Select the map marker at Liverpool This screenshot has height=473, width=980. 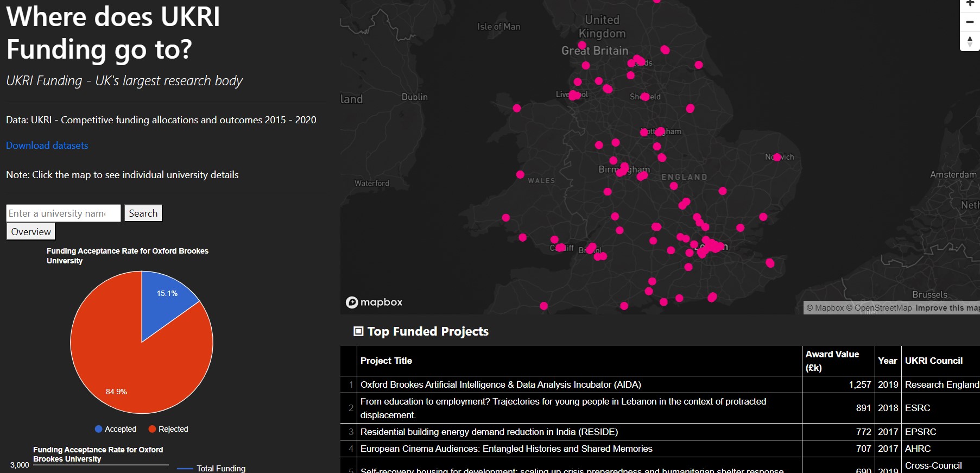(573, 96)
